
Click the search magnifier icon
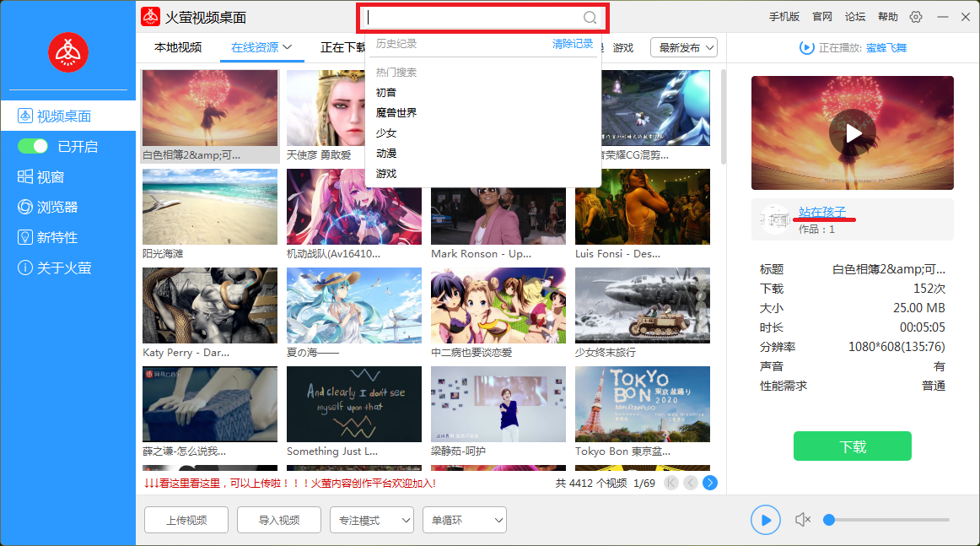[x=590, y=18]
